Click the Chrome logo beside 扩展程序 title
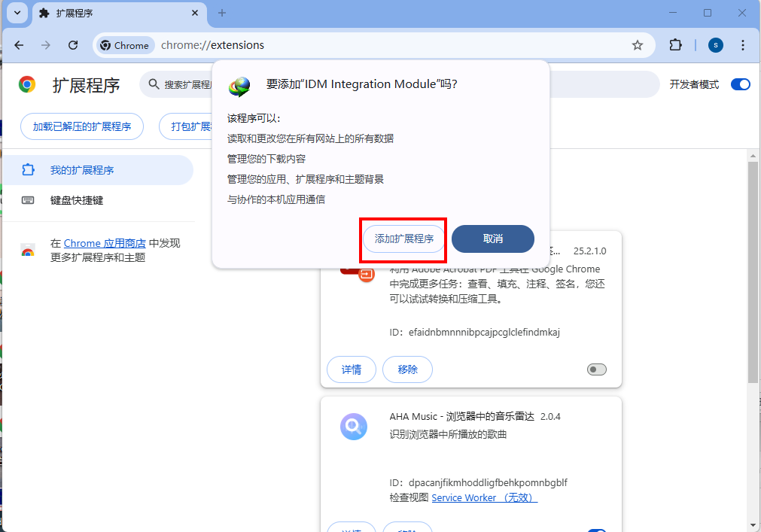This screenshot has height=532, width=761. pyautogui.click(x=27, y=84)
